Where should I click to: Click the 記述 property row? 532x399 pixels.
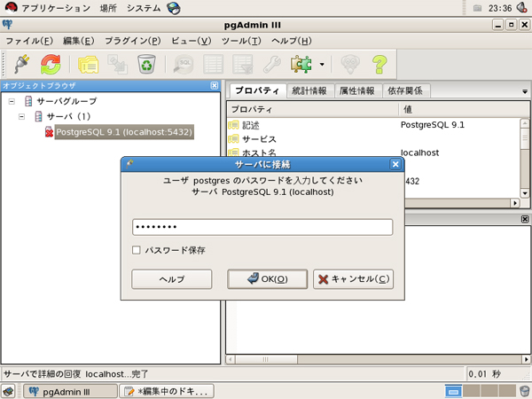click(x=373, y=125)
